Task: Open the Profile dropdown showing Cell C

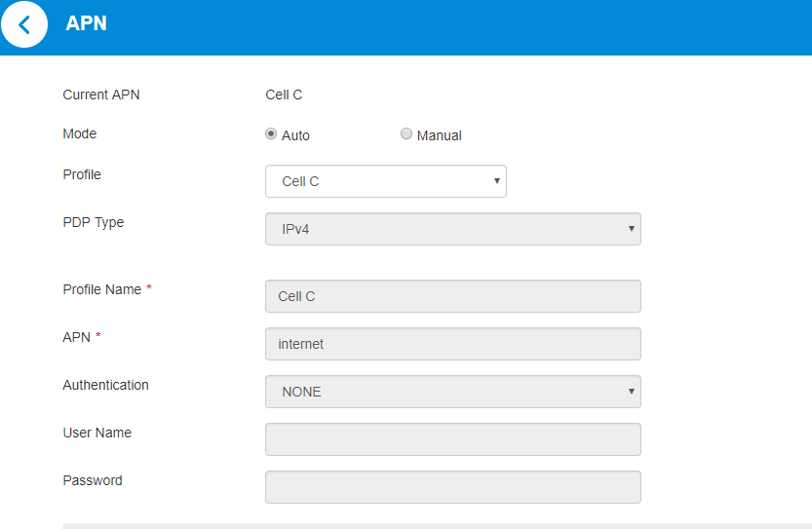Action: 386,181
